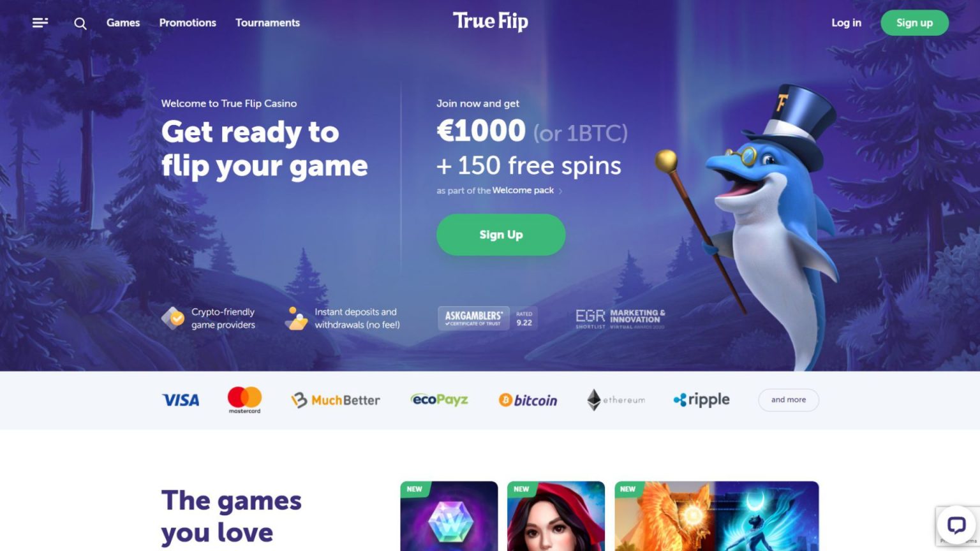The image size is (980, 551).
Task: Click the header Sign up button
Action: 914,23
